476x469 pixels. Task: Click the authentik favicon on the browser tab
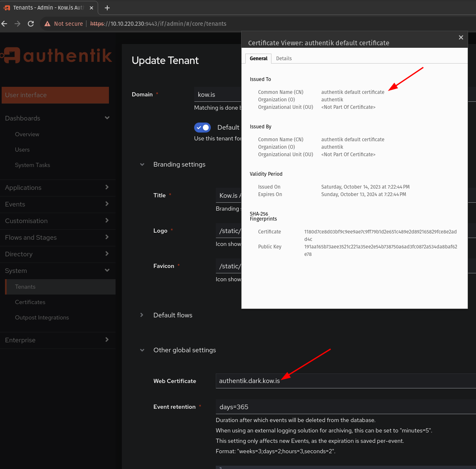click(6, 7)
